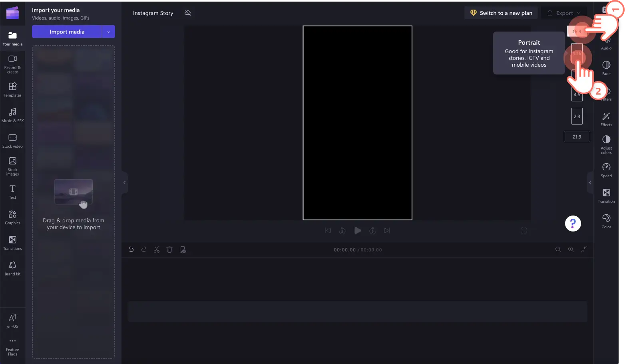Open the Transitions panel in the left sidebar

tap(13, 243)
